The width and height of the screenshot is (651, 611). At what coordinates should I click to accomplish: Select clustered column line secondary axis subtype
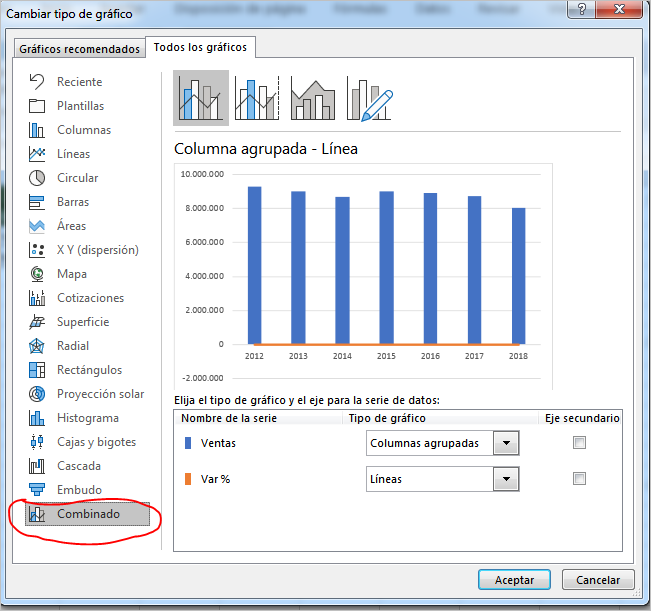coord(257,98)
